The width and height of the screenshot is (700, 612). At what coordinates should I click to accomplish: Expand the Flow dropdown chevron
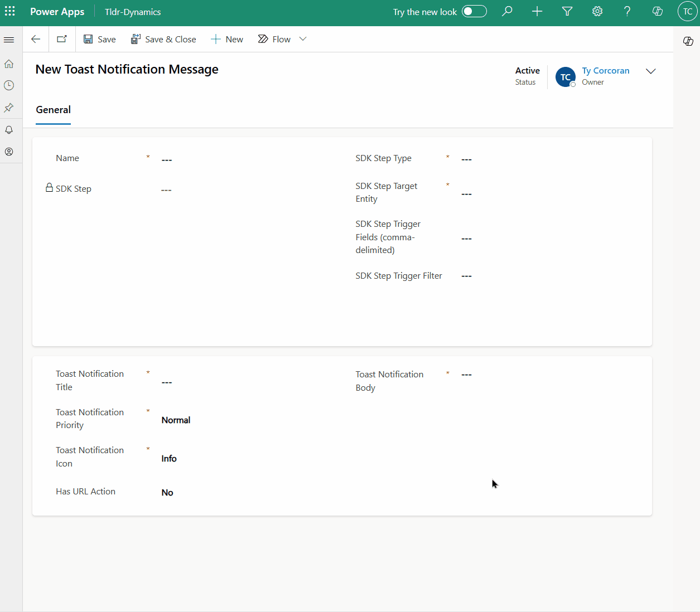click(x=303, y=39)
